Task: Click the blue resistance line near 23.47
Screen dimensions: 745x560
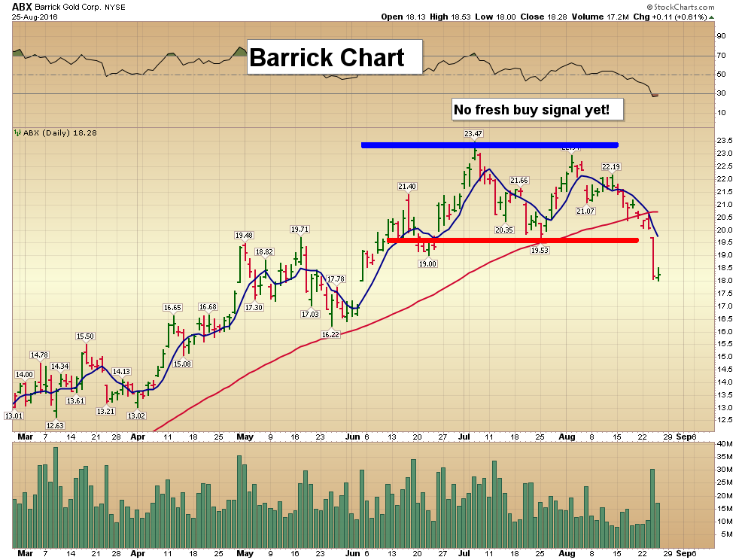Action: 489,145
